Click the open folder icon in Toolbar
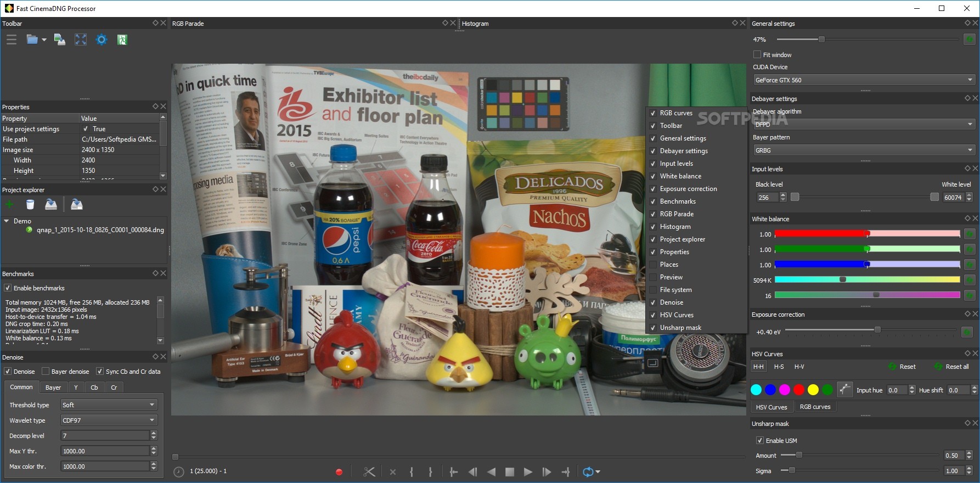 tap(32, 40)
